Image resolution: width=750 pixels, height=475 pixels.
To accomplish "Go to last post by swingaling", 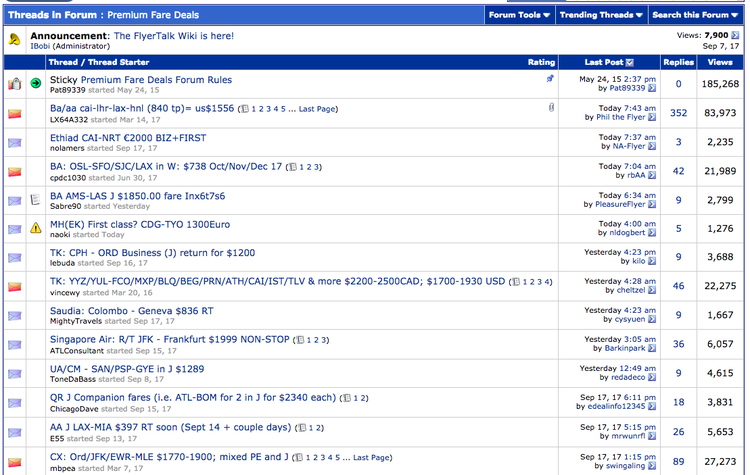I will point(652,466).
